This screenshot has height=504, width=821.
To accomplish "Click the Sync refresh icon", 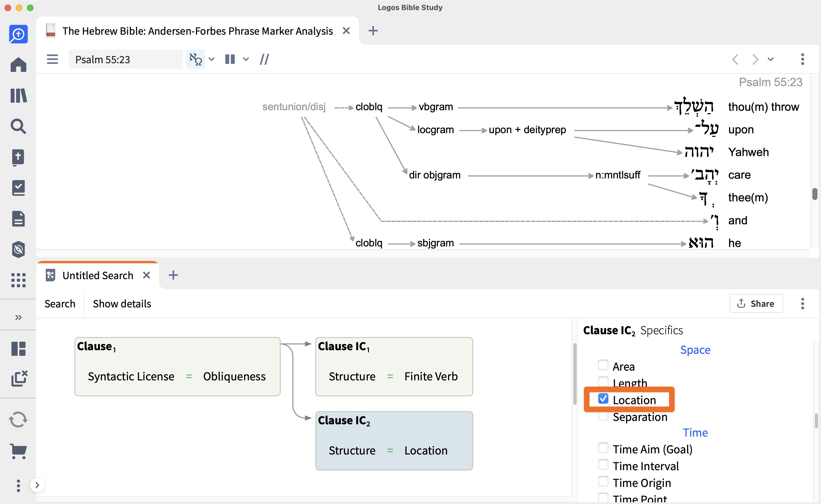I will tap(18, 420).
